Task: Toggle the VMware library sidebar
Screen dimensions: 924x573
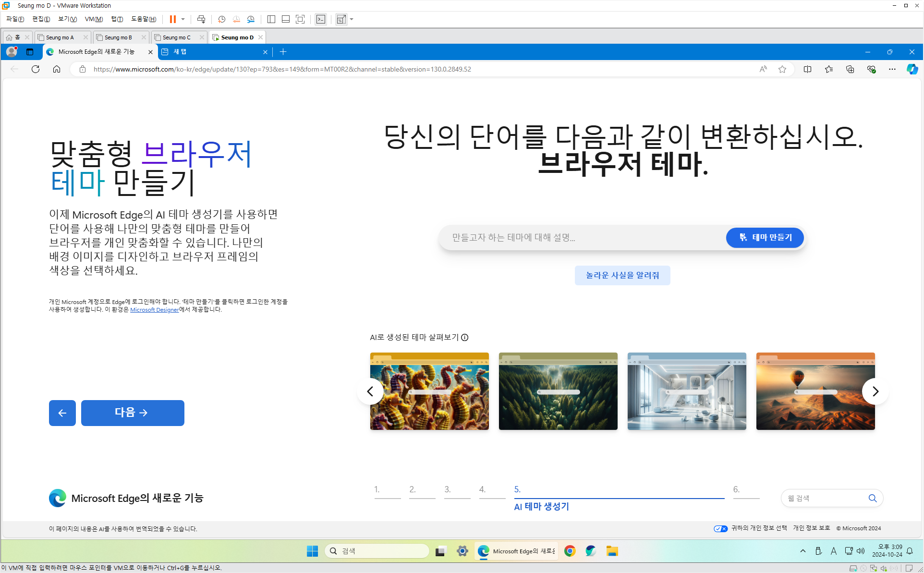Action: pyautogui.click(x=271, y=19)
